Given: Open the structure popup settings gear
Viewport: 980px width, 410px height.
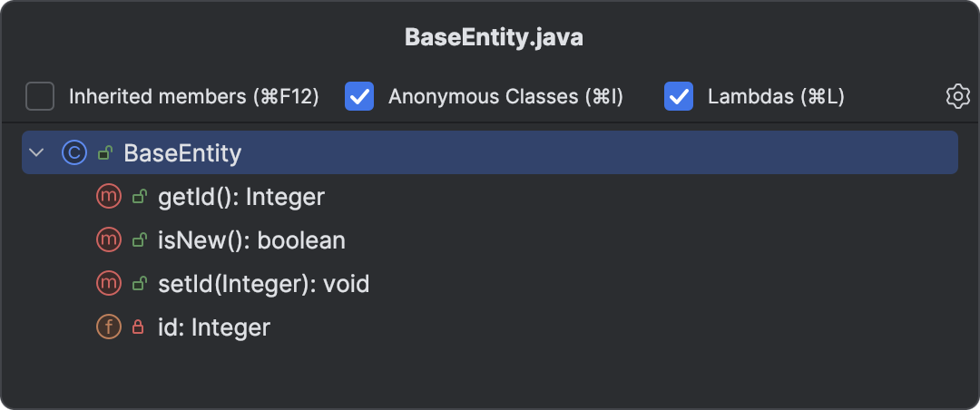Looking at the screenshot, I should coord(957,96).
